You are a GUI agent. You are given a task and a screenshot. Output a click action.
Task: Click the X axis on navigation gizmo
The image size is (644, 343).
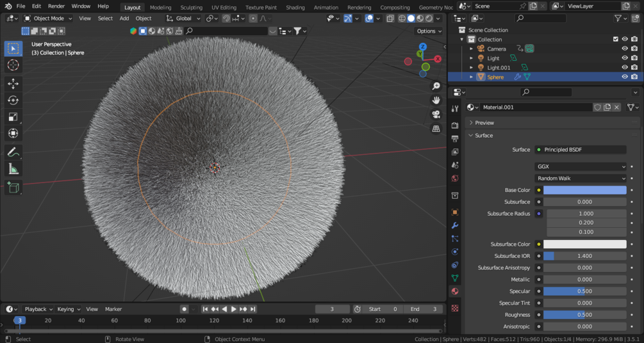click(x=438, y=59)
